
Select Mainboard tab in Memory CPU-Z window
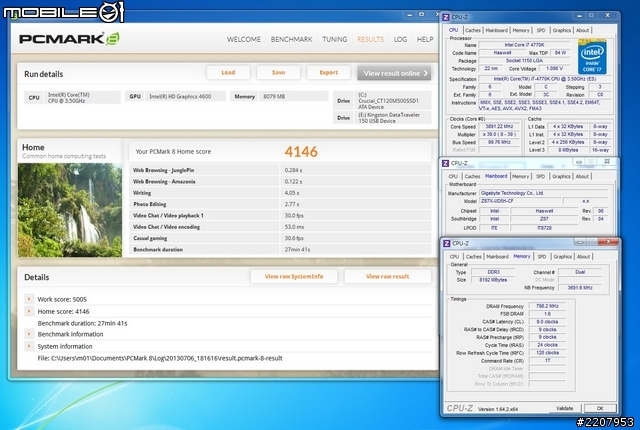click(497, 257)
